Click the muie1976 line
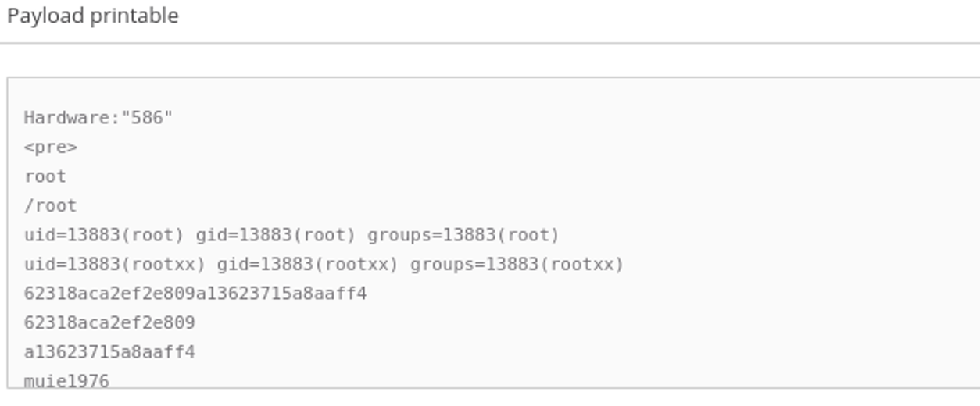Screen dimensions: 980x406 (x=67, y=381)
